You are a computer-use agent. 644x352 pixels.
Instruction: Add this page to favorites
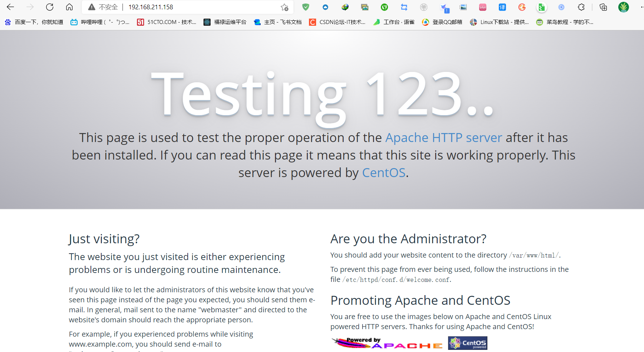[x=284, y=7]
